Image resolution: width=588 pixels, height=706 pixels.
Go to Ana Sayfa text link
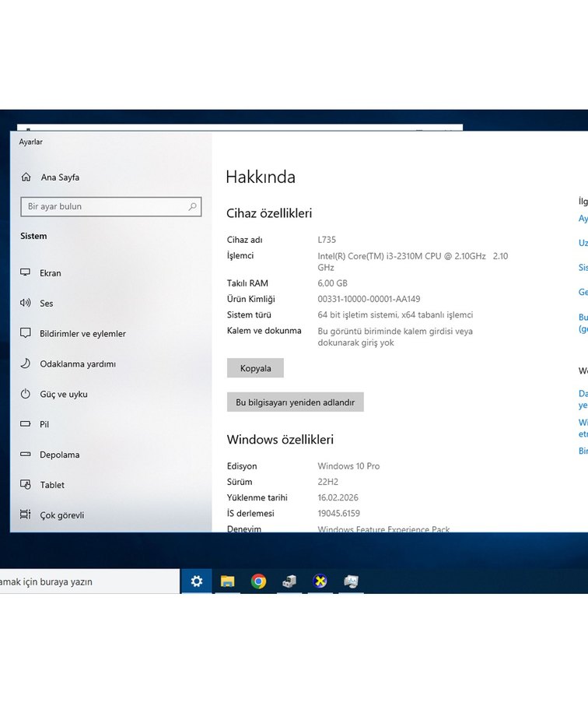click(60, 177)
